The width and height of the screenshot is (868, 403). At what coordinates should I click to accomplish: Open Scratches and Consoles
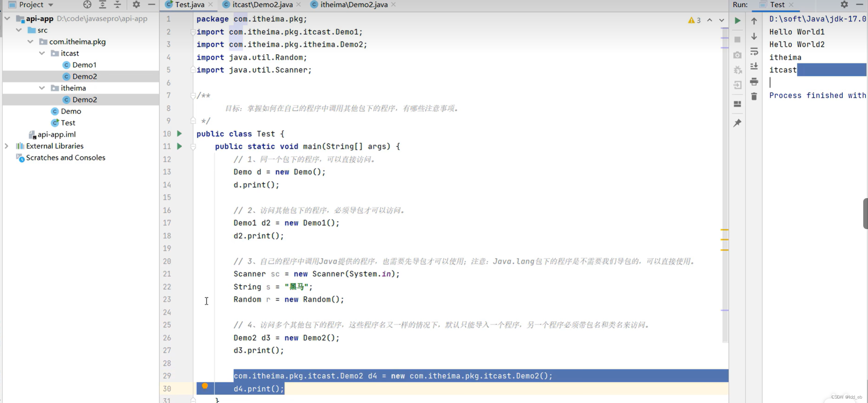60,158
